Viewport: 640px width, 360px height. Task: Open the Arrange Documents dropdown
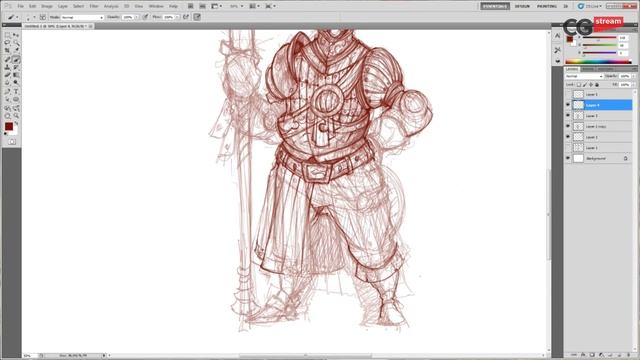pyautogui.click(x=253, y=6)
